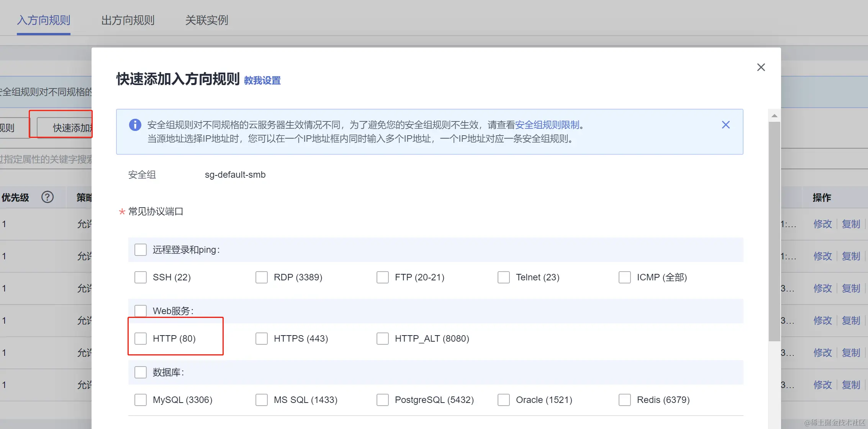The image size is (868, 429).
Task: Select the 远程登录和ping group checkbox
Action: pyautogui.click(x=140, y=249)
